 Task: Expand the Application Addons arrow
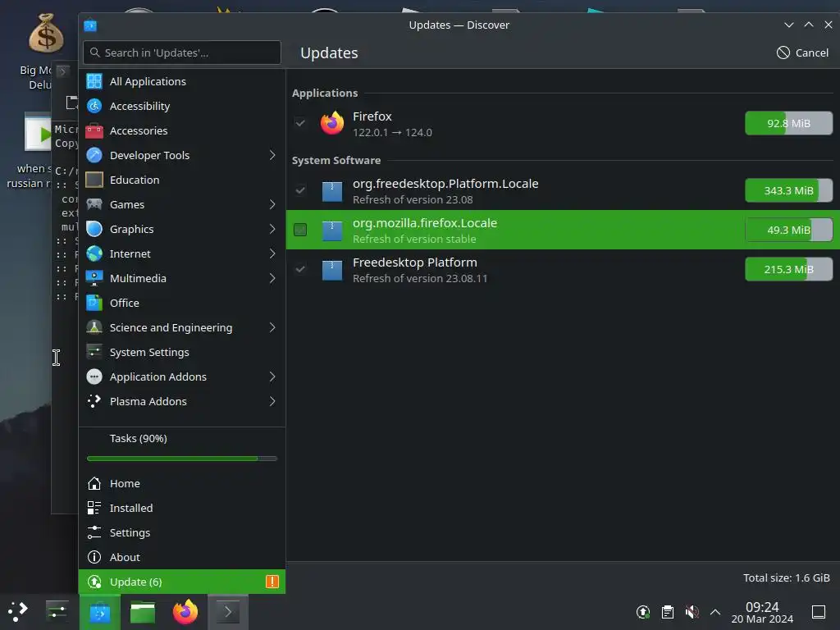(x=272, y=377)
